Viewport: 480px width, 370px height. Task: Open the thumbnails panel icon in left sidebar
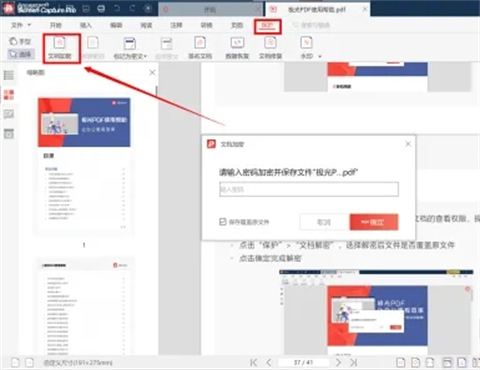(9, 95)
